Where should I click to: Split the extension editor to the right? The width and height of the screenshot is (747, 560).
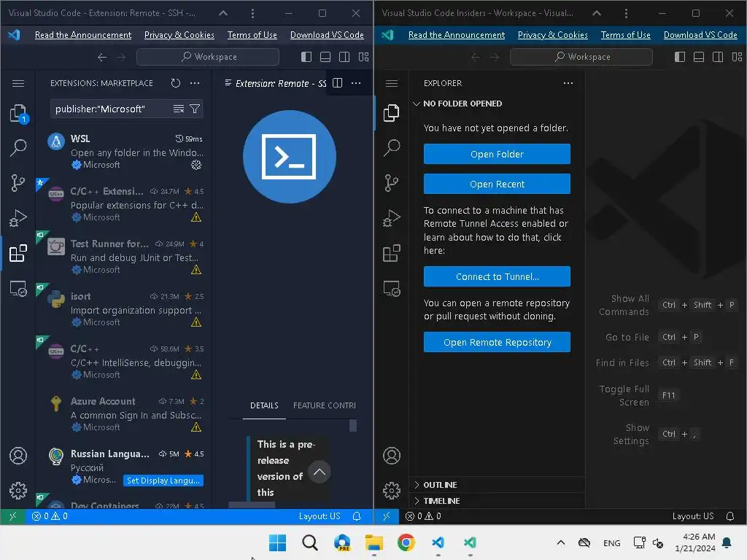(x=337, y=83)
